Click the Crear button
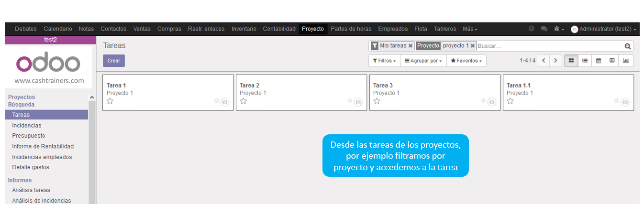Image resolution: width=644 pixels, height=216 pixels. [114, 61]
